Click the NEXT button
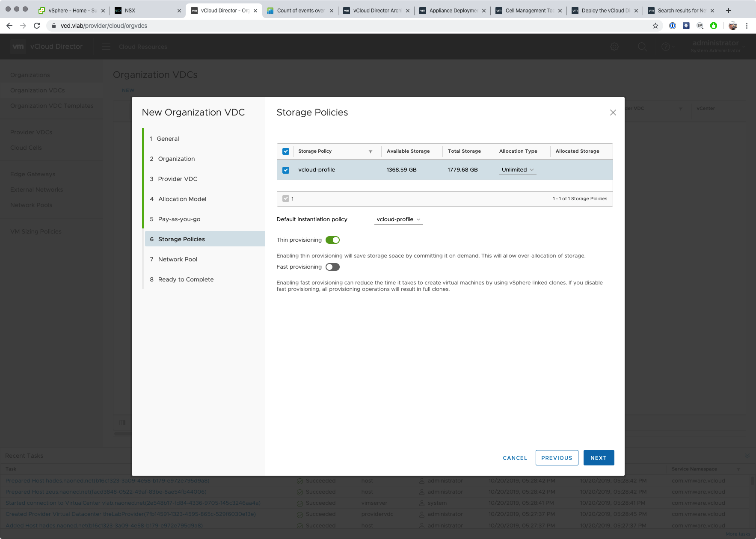Screen dimensions: 756x539 tap(598, 458)
